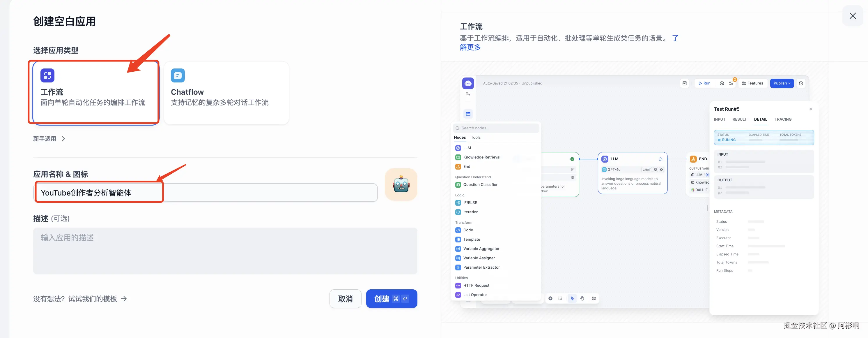Switch to the Tools tab
Screen dimensions: 868x338
(475, 137)
